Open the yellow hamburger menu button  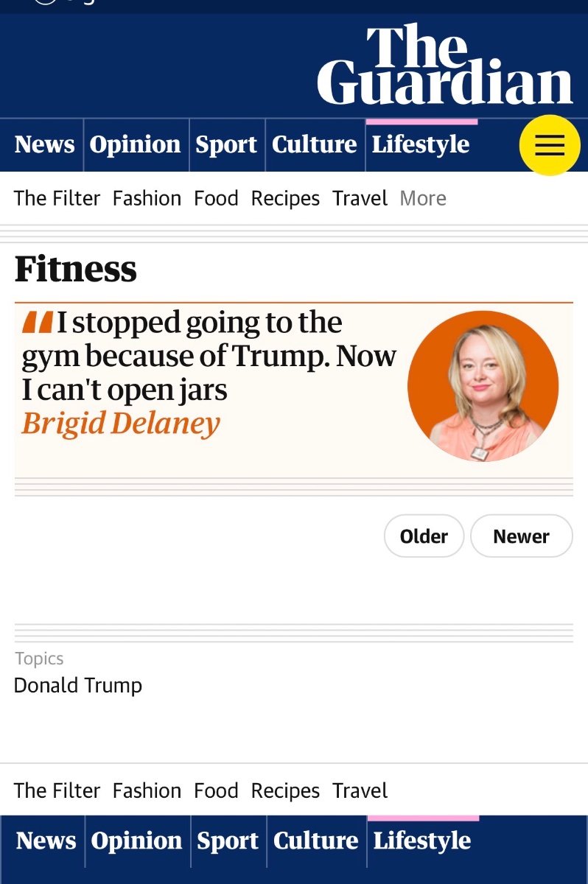point(549,145)
